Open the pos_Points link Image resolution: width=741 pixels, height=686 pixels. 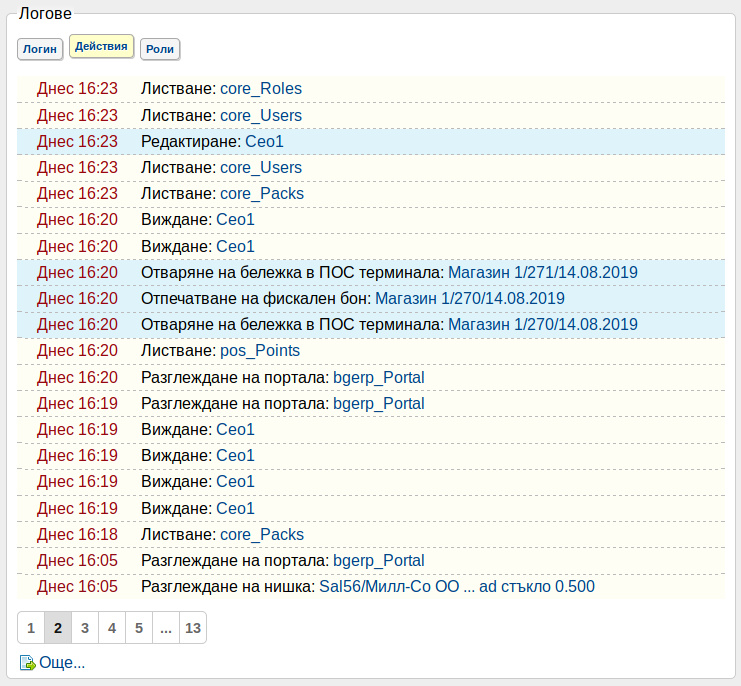point(260,351)
